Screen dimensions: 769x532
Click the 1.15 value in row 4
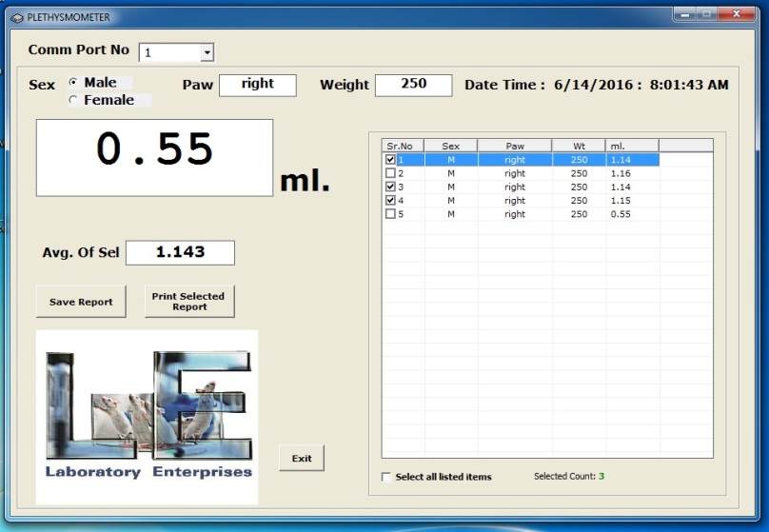[621, 201]
